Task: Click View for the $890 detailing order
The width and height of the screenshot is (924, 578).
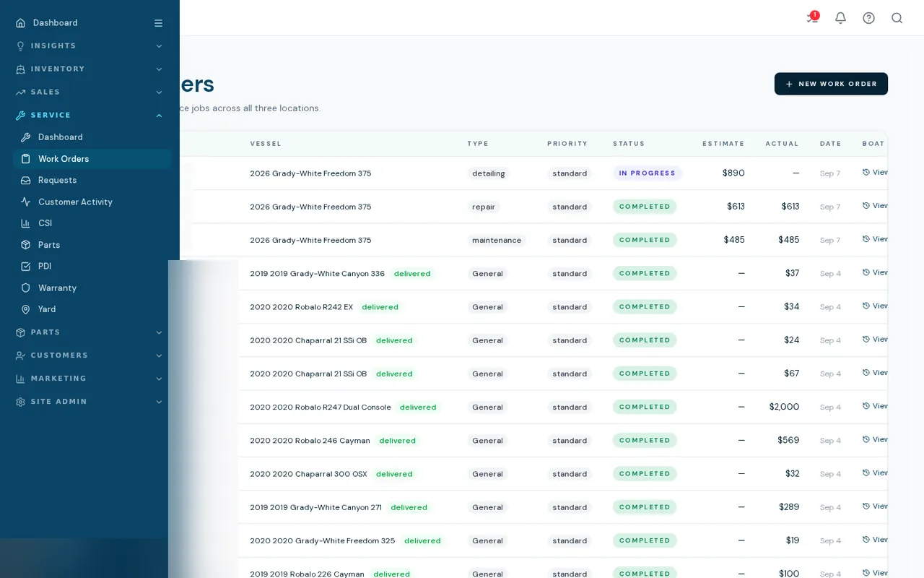Action: [875, 173]
